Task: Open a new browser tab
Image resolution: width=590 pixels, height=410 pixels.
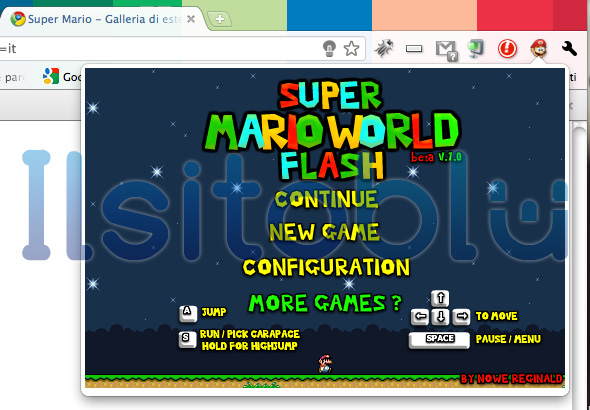Action: [x=219, y=19]
